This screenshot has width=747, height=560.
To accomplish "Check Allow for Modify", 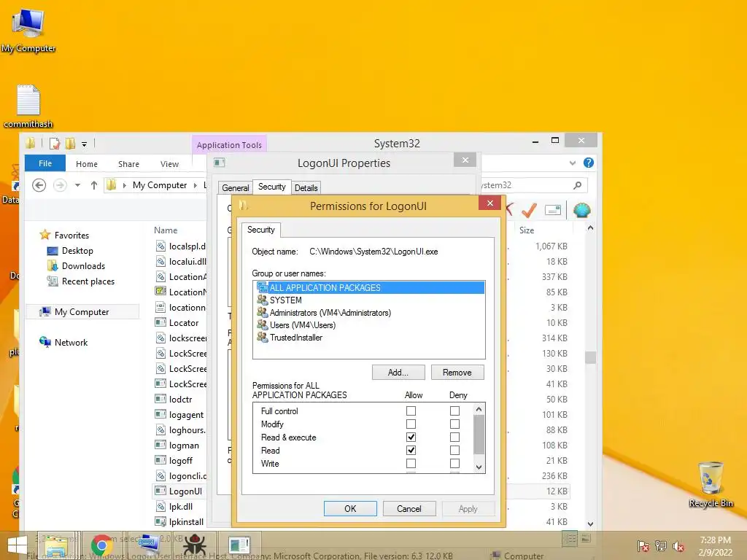I will coord(411,424).
